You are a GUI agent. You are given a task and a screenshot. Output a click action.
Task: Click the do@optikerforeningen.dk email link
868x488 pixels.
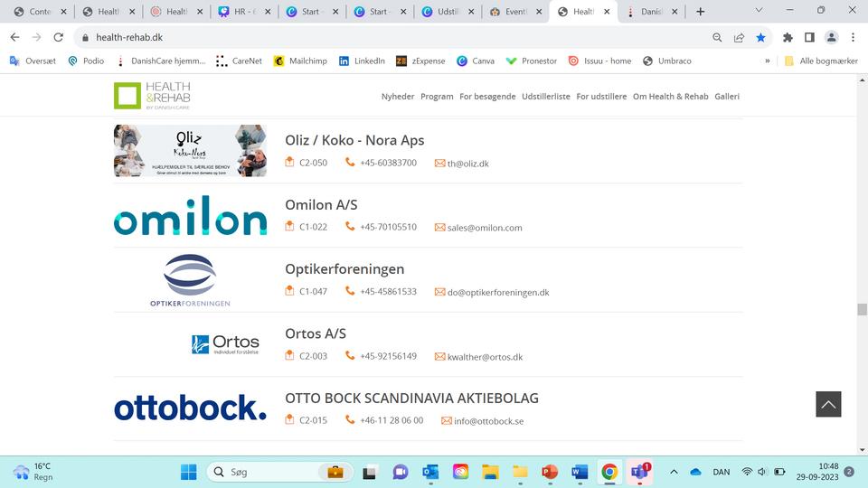click(498, 292)
